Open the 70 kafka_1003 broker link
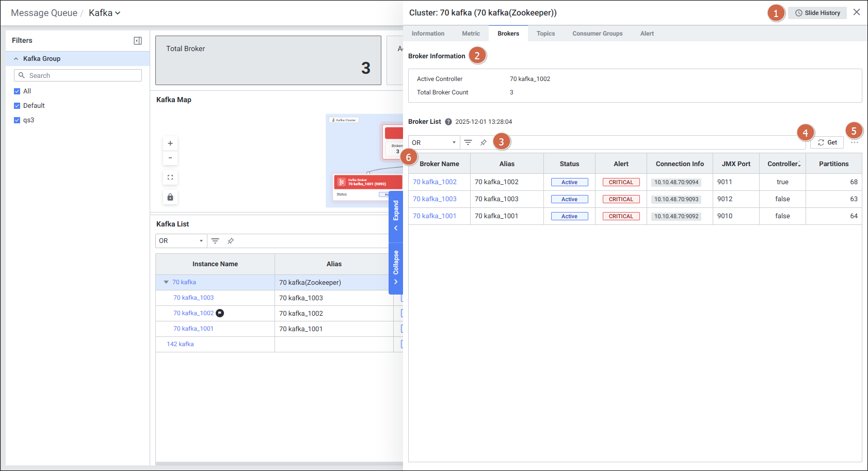The width and height of the screenshot is (868, 471). 435,199
